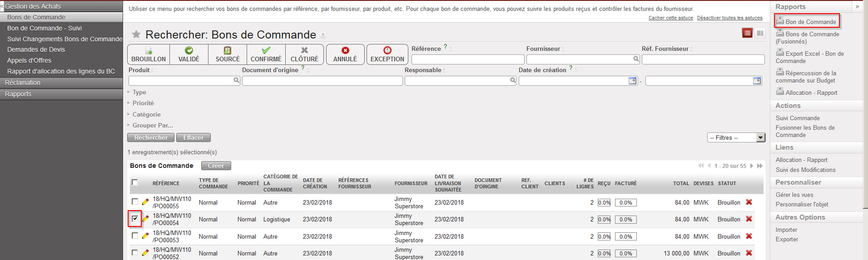Click the search icon in the Fournisseur field
This screenshot has width=868, height=260.
coord(636,59)
